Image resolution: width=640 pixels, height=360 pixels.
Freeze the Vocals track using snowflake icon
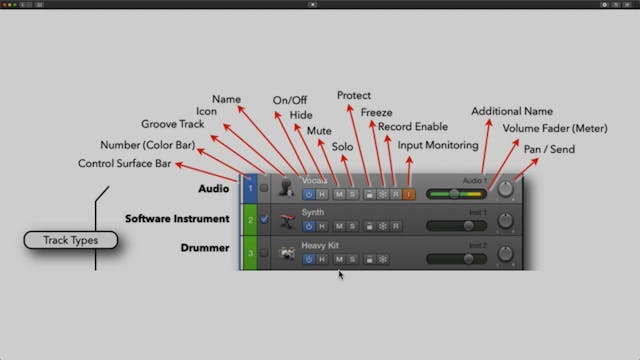382,195
